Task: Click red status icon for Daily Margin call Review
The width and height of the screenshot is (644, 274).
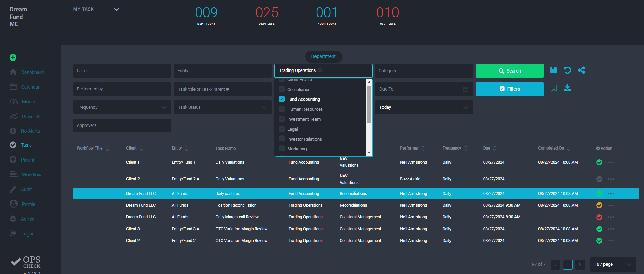Action: (599, 217)
